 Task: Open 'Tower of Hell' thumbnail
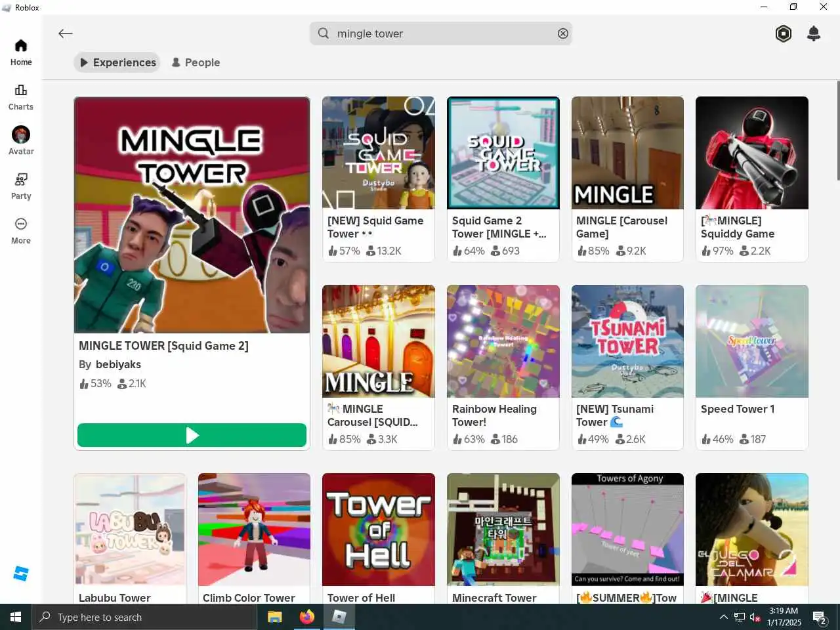click(379, 530)
